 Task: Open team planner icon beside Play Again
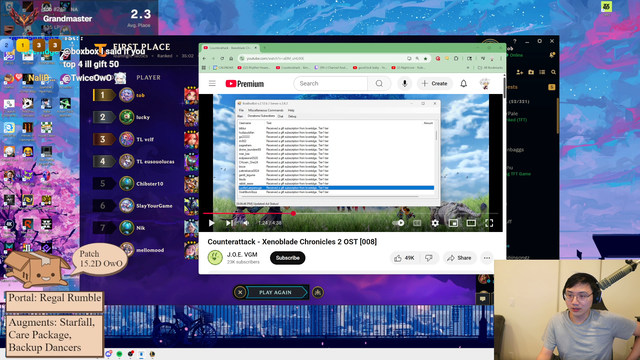[x=318, y=292]
